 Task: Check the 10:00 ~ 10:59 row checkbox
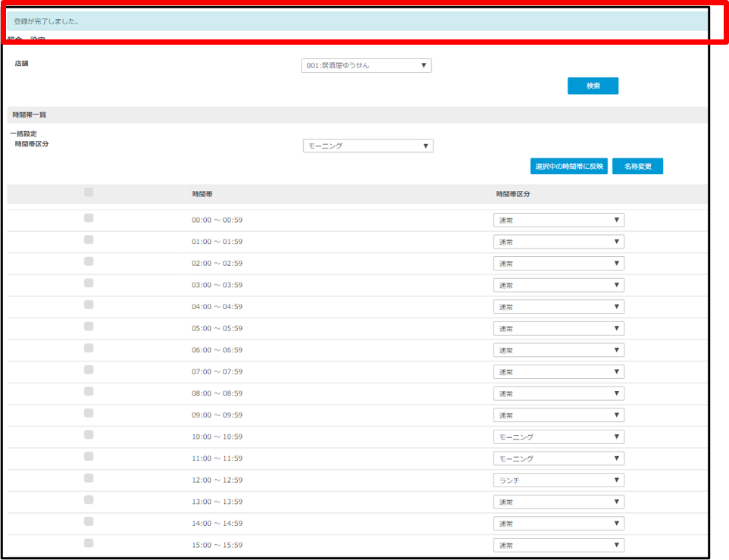pos(89,435)
